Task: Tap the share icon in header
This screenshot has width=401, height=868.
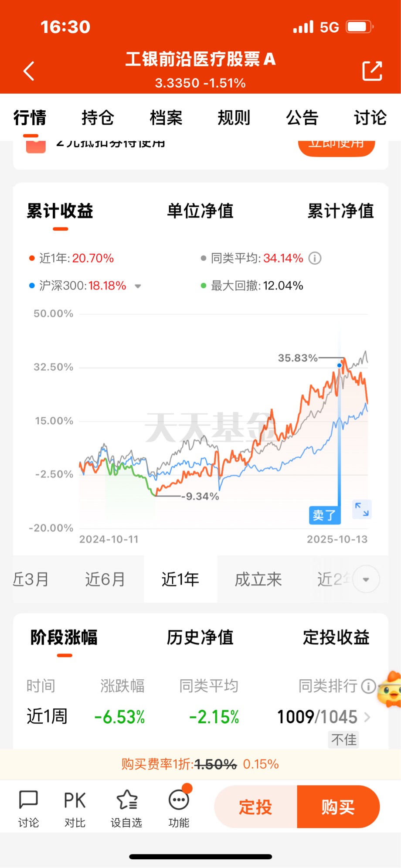Action: point(372,71)
